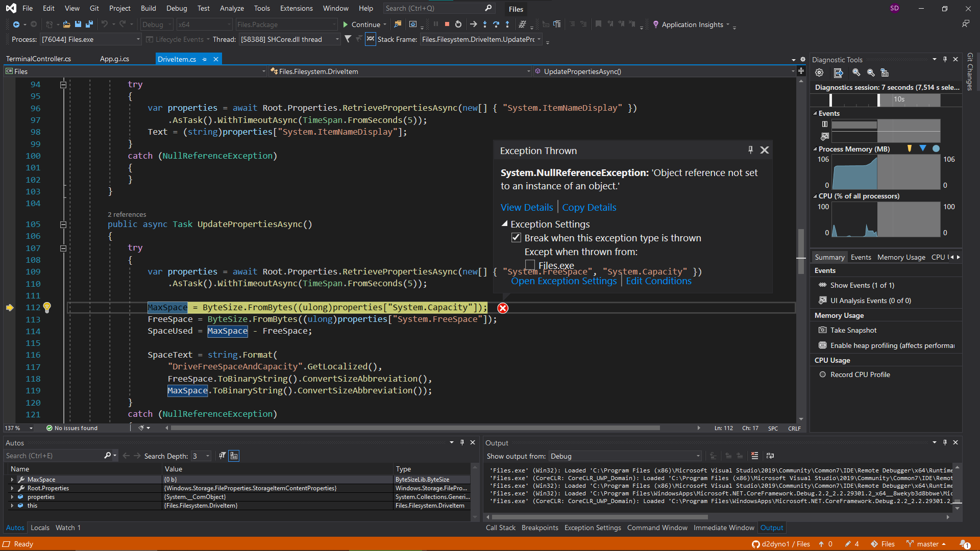Screen dimensions: 980x551
Task: Click Open Exception Settings link
Action: point(563,281)
